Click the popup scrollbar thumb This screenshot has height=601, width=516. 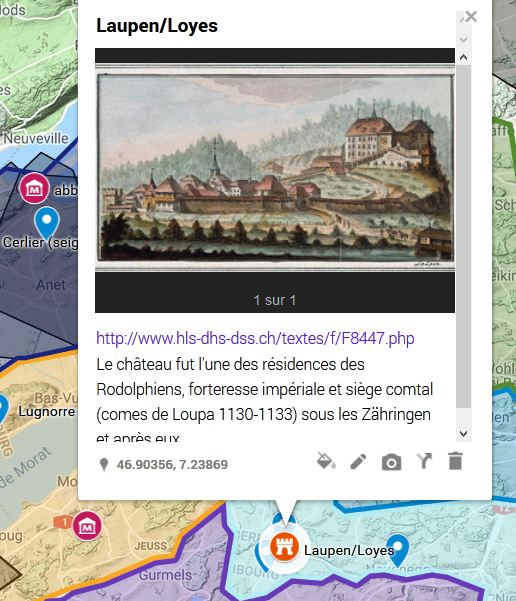click(x=463, y=236)
